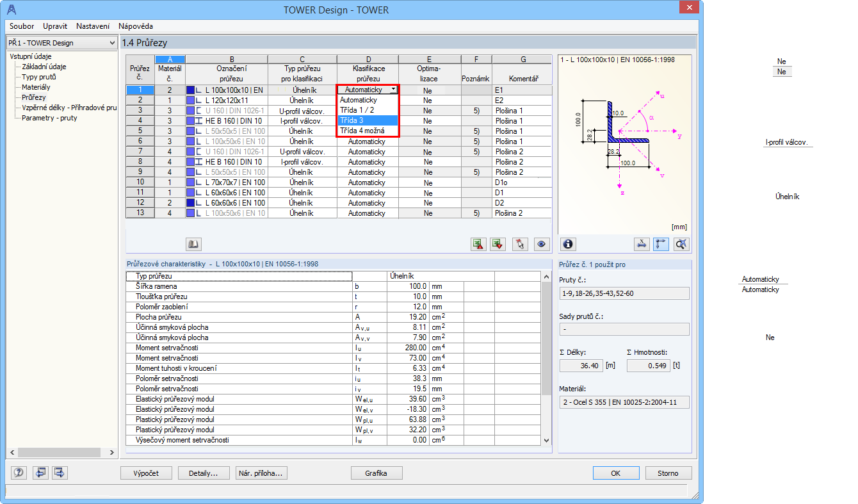Click the Grafika button
This screenshot has width=858, height=504.
pos(376,473)
